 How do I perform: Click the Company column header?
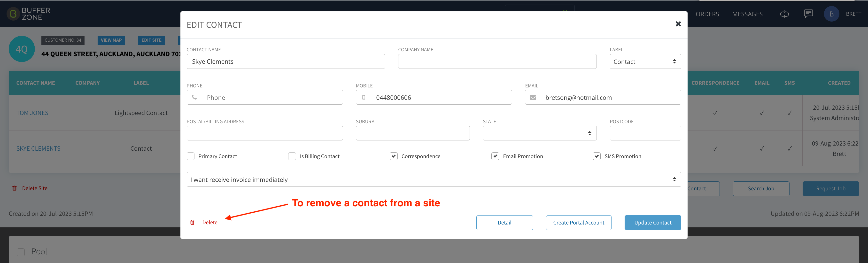(x=88, y=83)
